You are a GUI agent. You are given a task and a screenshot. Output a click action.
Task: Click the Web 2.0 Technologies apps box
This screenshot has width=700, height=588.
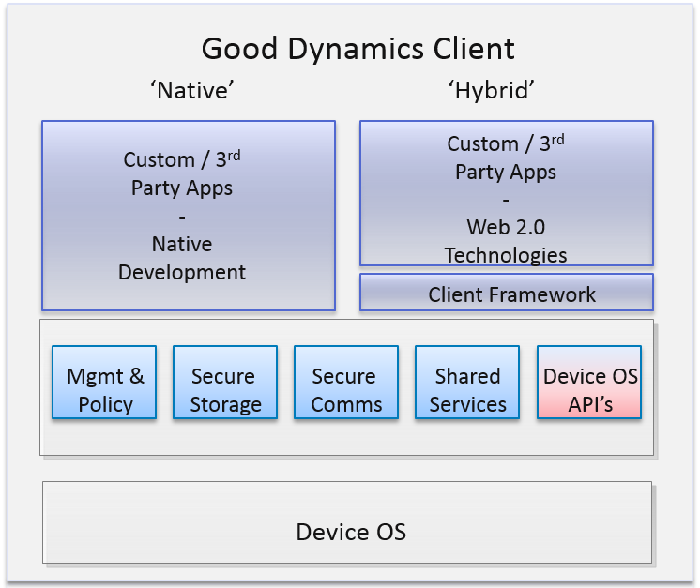tap(507, 193)
